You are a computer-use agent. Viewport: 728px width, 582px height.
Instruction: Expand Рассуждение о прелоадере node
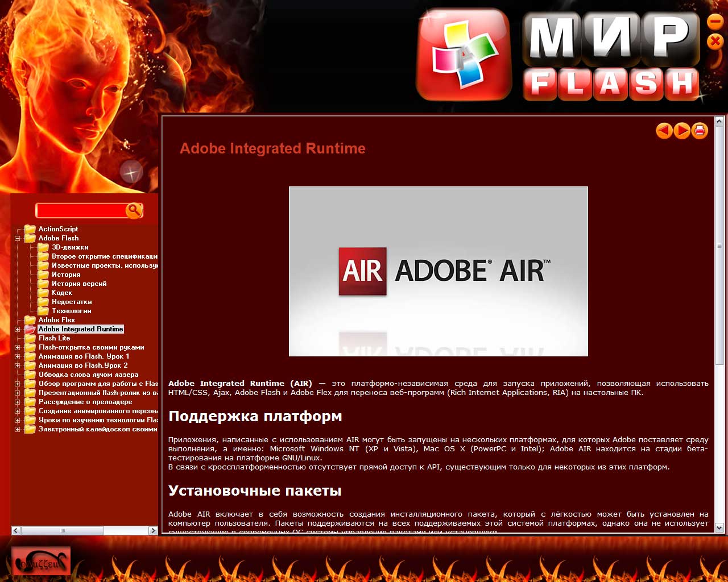[x=18, y=402]
